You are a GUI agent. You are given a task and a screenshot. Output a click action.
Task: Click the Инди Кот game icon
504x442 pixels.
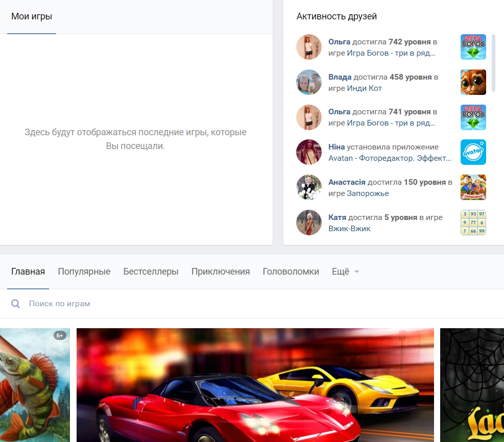tap(473, 82)
